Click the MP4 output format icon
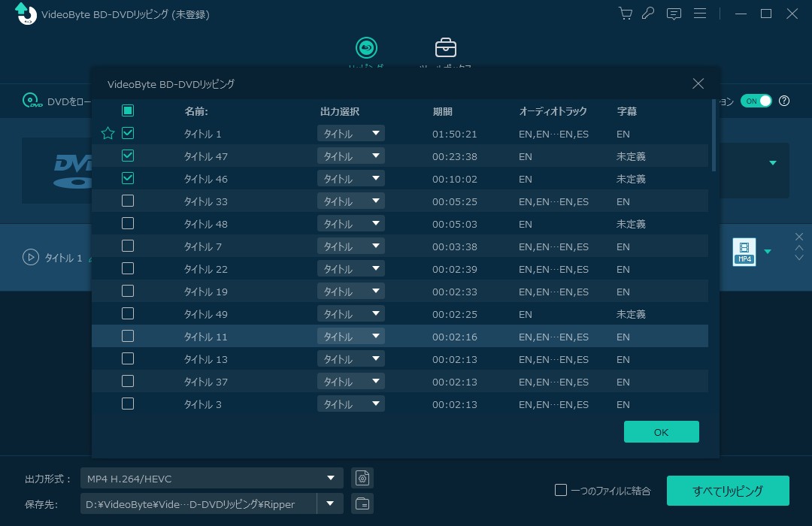The image size is (812, 526). click(x=744, y=252)
